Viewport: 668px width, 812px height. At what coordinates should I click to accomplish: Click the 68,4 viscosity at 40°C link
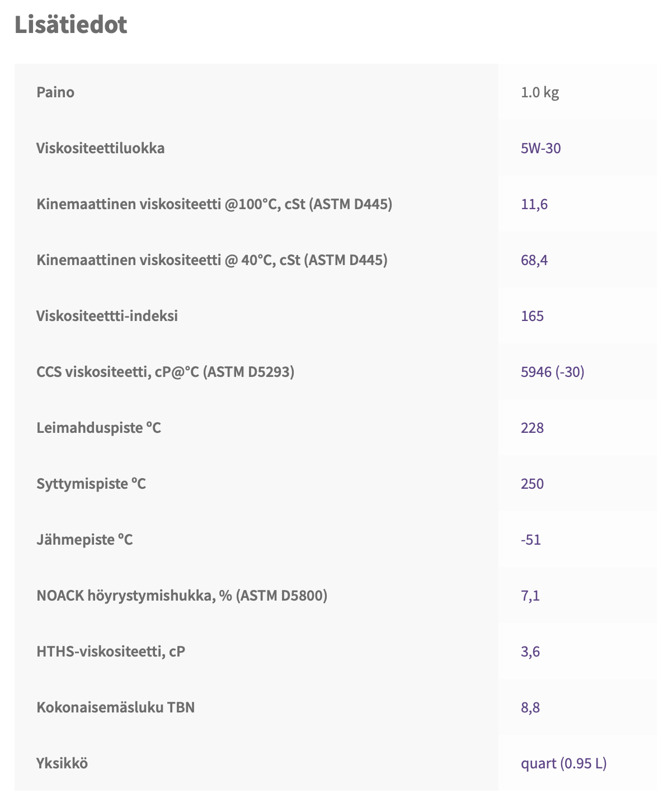tap(534, 260)
